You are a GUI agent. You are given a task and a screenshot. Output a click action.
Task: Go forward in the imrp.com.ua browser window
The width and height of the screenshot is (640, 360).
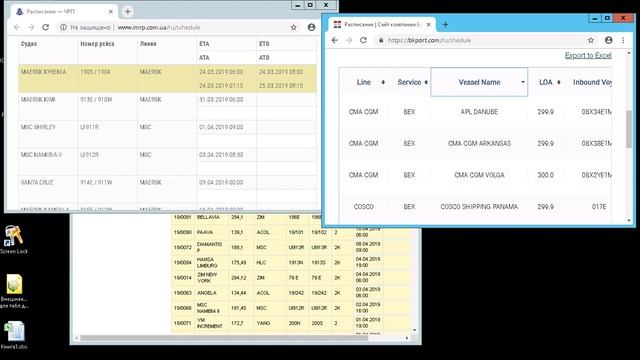point(31,27)
